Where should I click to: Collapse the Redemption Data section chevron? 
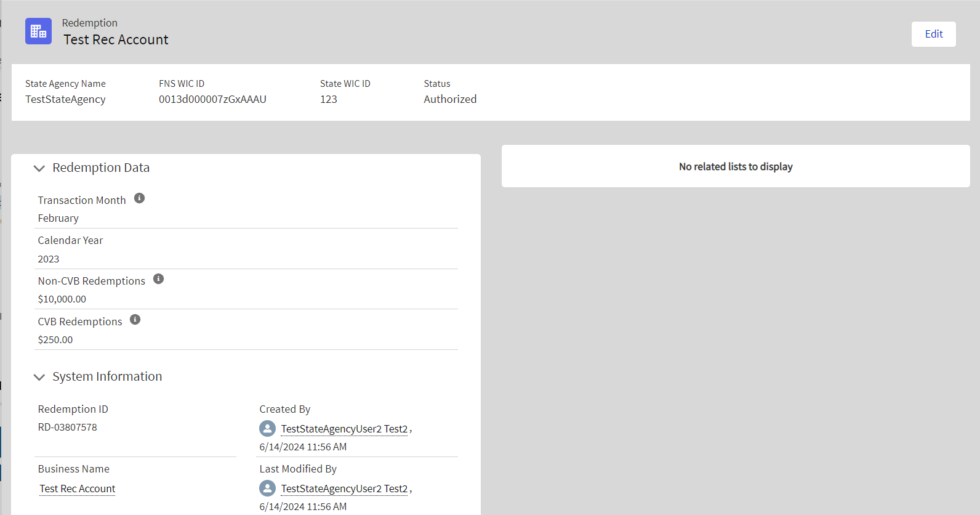pos(39,168)
